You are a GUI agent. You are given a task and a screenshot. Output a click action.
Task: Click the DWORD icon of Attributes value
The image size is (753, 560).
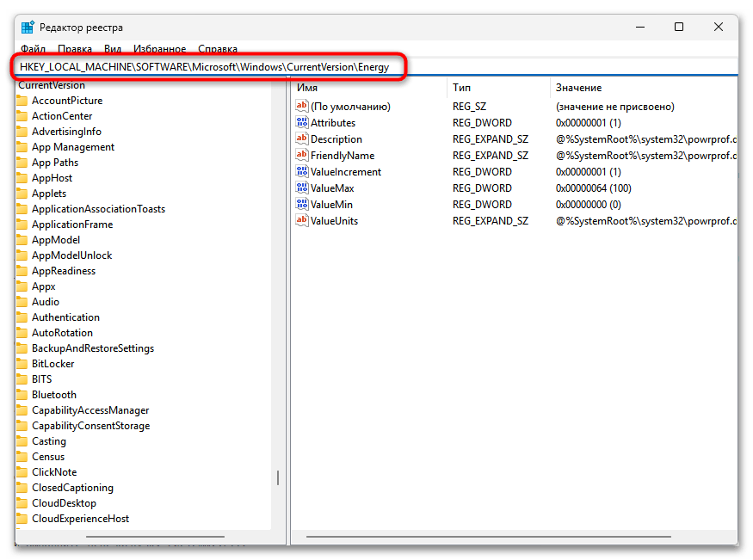coord(301,122)
